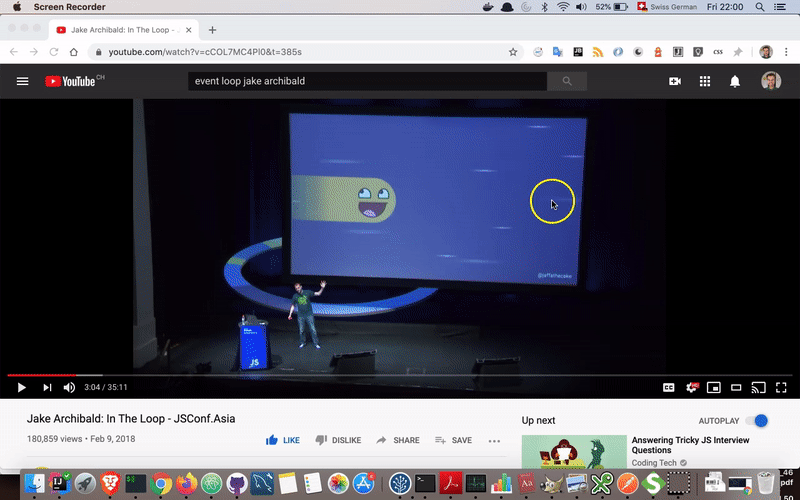Viewport: 800px width, 500px height.
Task: Open the CSS extension
Action: [x=718, y=52]
